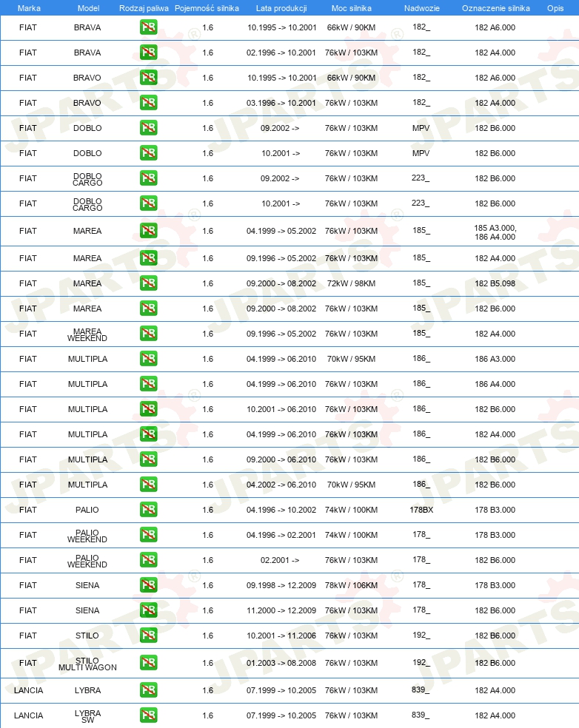Click the Oznaczenie silnika column header

coord(496,8)
